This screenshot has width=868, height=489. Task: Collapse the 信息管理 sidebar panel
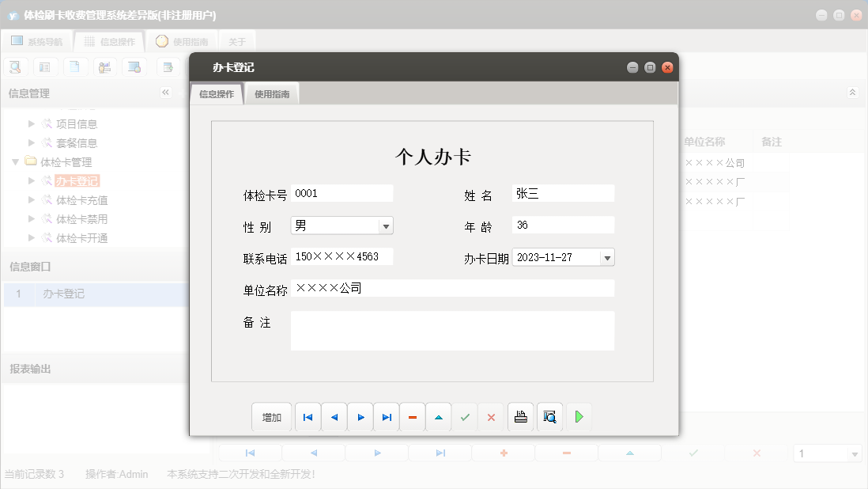coord(166,93)
